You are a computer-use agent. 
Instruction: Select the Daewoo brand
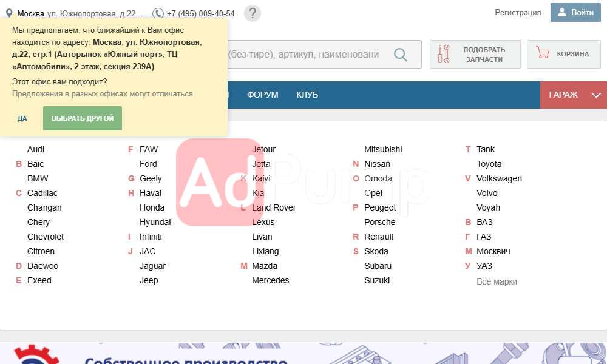point(42,266)
